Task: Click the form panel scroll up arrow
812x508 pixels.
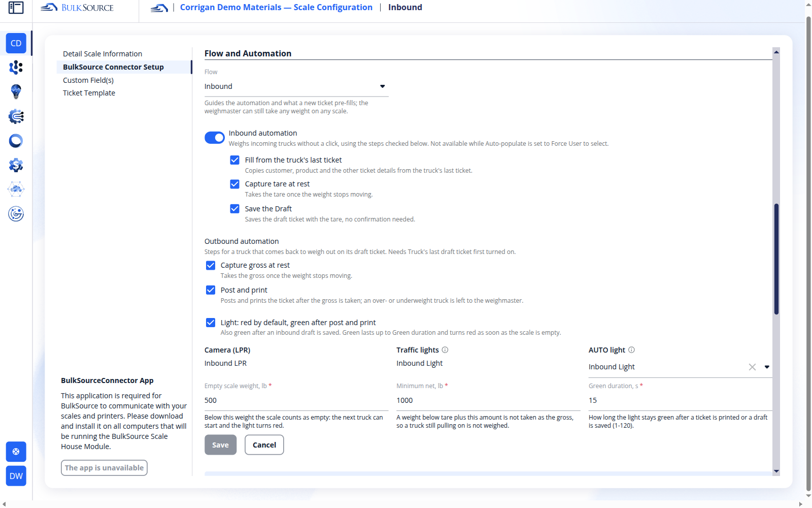Action: click(x=776, y=52)
